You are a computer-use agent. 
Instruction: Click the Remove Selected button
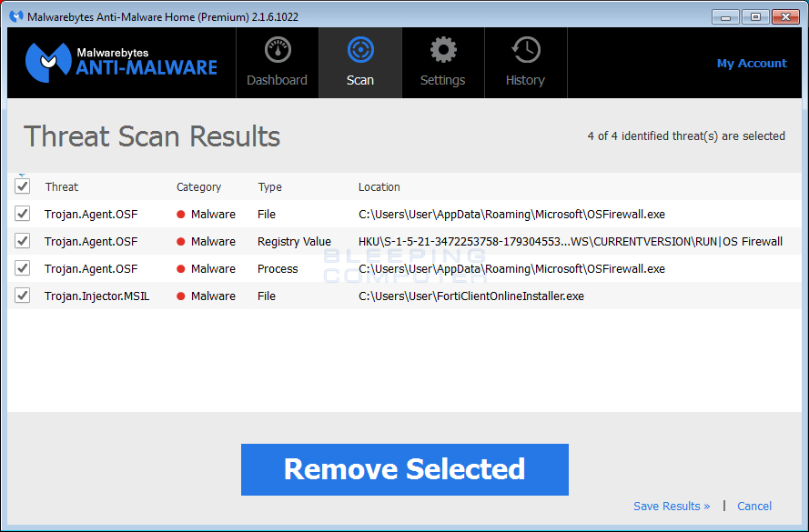(x=404, y=469)
